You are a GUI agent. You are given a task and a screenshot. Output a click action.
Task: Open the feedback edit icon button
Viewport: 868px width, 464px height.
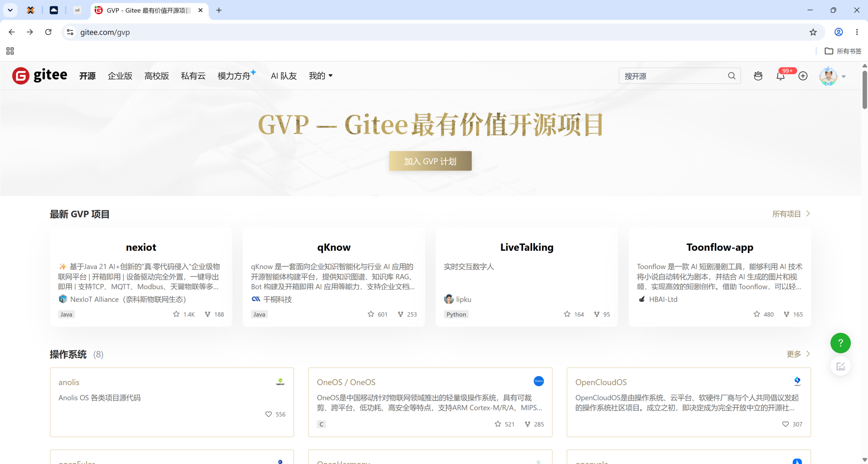(x=840, y=366)
